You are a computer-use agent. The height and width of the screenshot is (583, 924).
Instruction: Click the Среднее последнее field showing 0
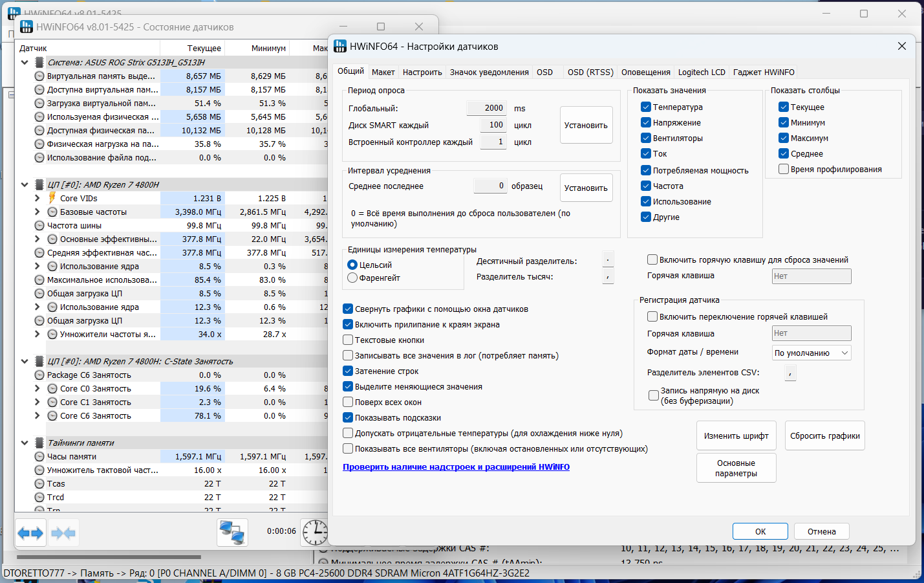click(x=490, y=186)
